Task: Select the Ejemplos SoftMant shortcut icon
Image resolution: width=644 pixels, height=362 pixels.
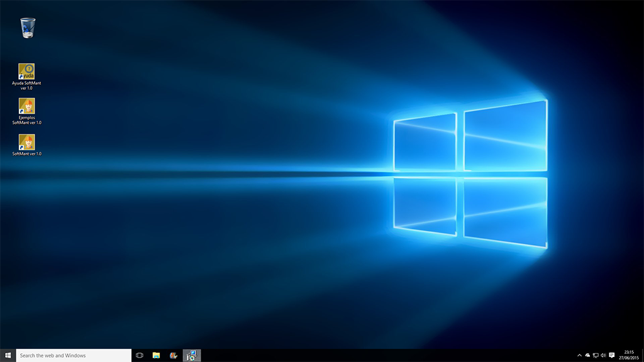Action: point(26,106)
